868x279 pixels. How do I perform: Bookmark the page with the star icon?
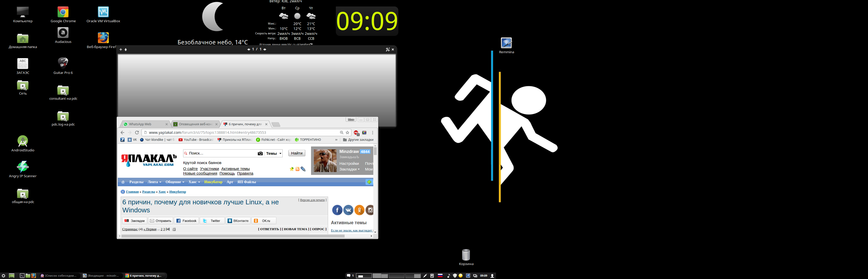click(347, 133)
